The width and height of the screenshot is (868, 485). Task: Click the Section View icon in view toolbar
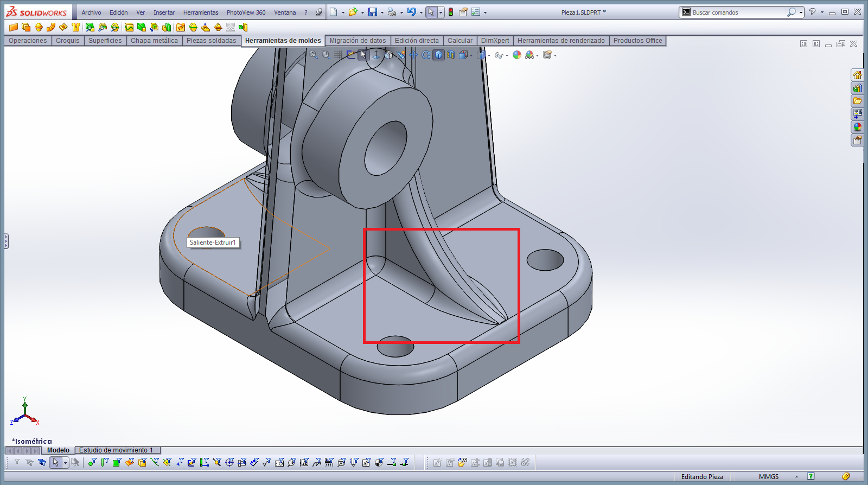coord(451,55)
